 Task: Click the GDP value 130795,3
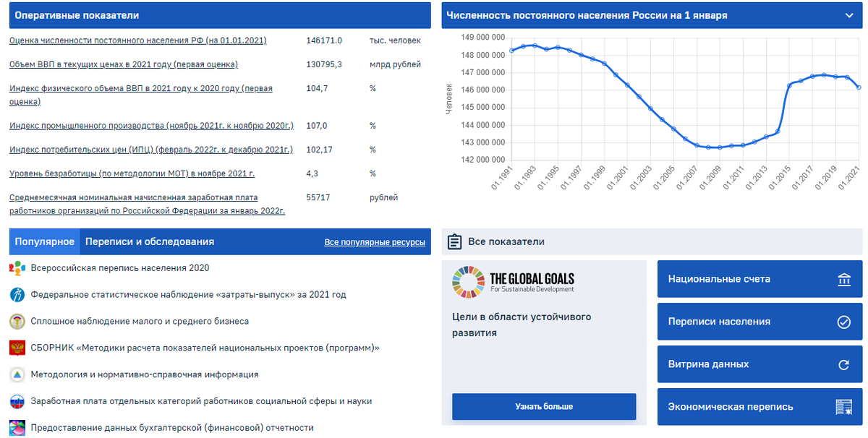click(x=324, y=64)
